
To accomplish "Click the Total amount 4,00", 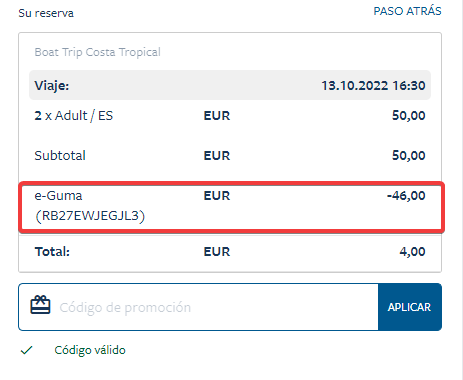I will 412,252.
